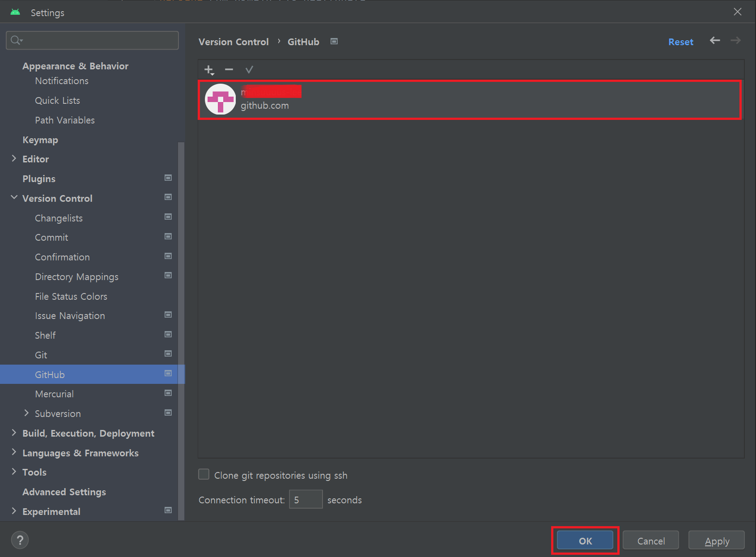Click Version Control breadcrumb
756x557 pixels.
pos(234,42)
